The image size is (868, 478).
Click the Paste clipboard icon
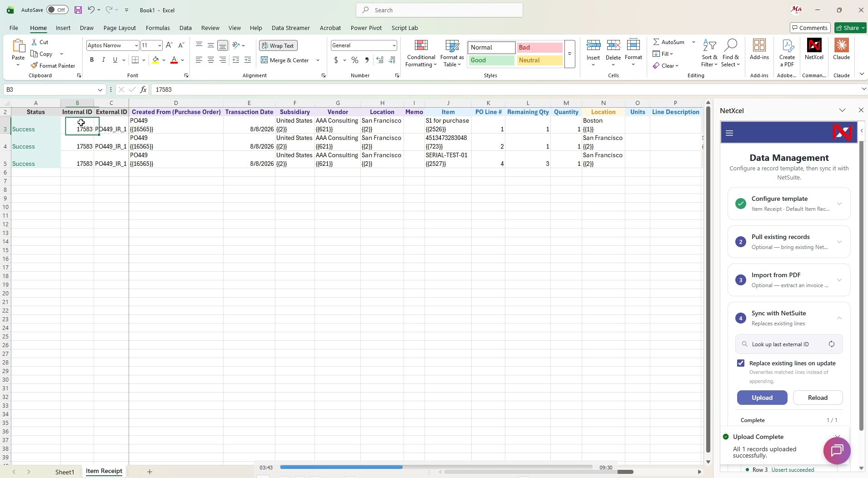coord(18,46)
